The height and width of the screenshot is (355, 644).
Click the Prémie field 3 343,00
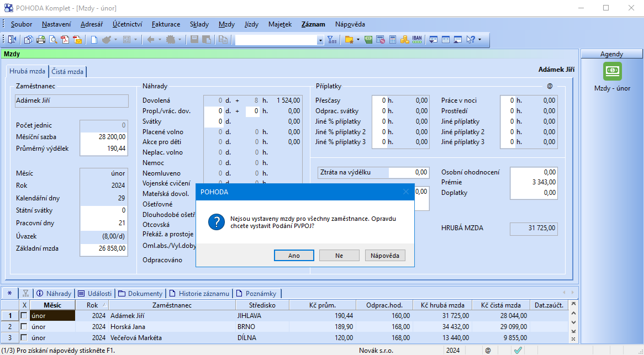534,182
